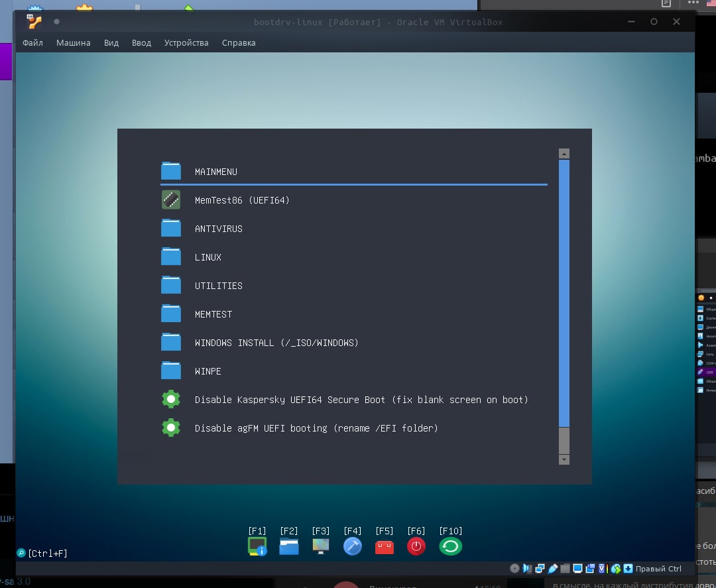Viewport: 716px width, 588px height.
Task: Click gear icon for Disable agFM entry
Action: point(171,428)
